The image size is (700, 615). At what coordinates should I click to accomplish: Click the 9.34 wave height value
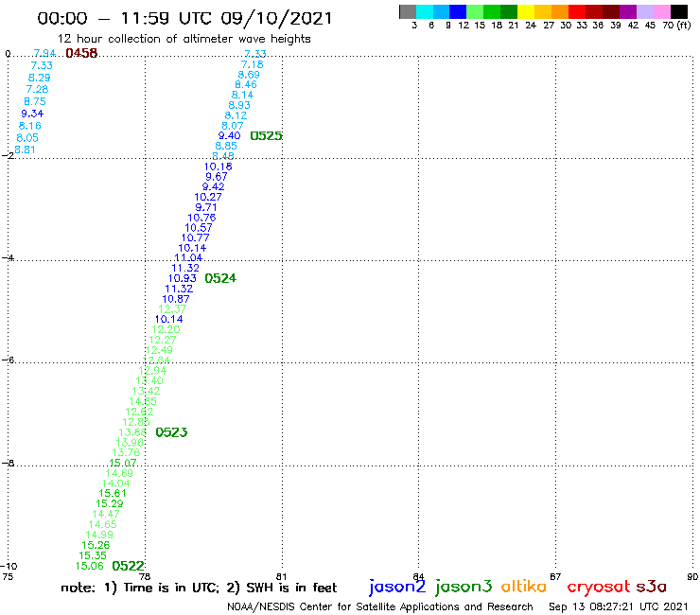(32, 114)
